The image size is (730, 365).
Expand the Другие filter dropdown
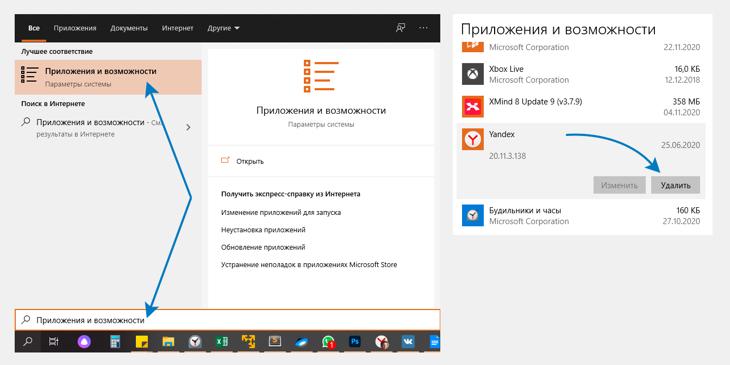[223, 28]
